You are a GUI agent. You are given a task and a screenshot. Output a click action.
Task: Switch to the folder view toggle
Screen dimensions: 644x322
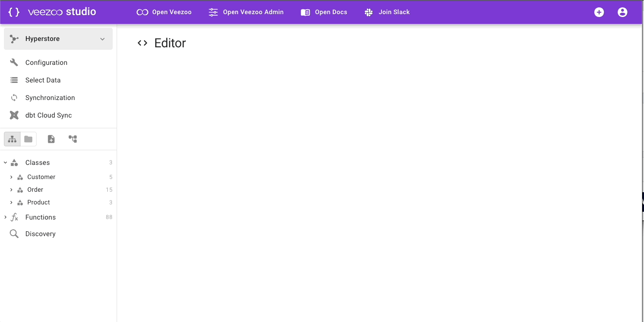point(28,139)
